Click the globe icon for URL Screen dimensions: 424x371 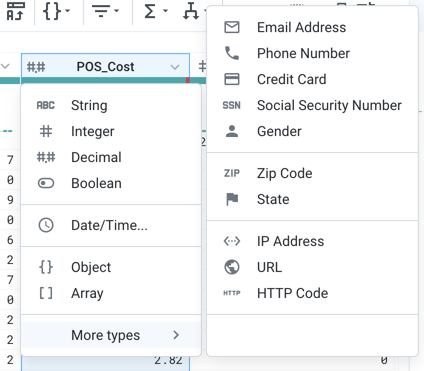[232, 267]
